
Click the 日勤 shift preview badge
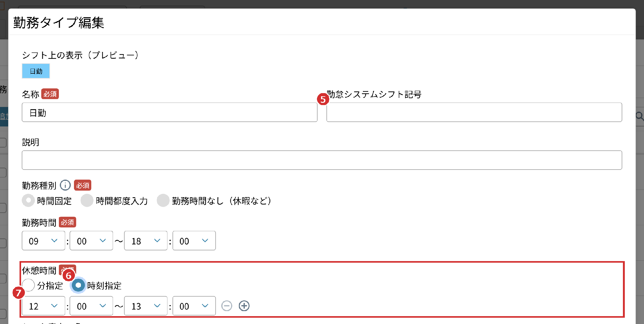(36, 71)
